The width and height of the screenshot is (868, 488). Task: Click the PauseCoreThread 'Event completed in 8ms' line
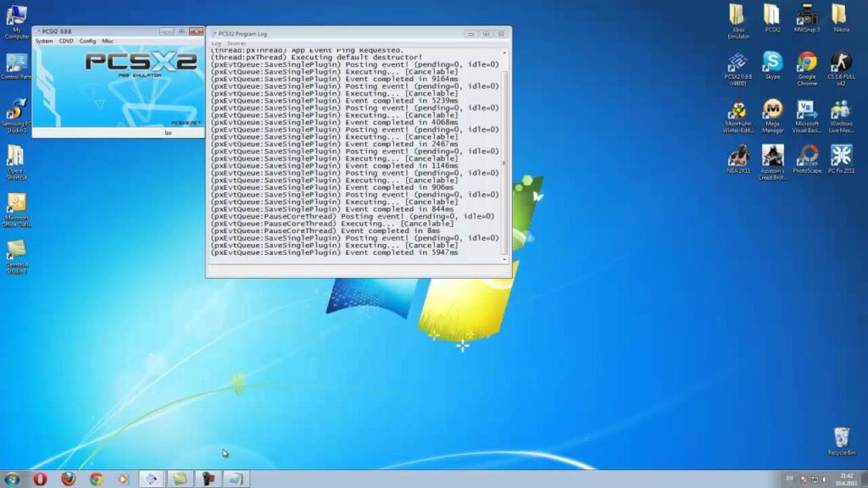coord(325,230)
